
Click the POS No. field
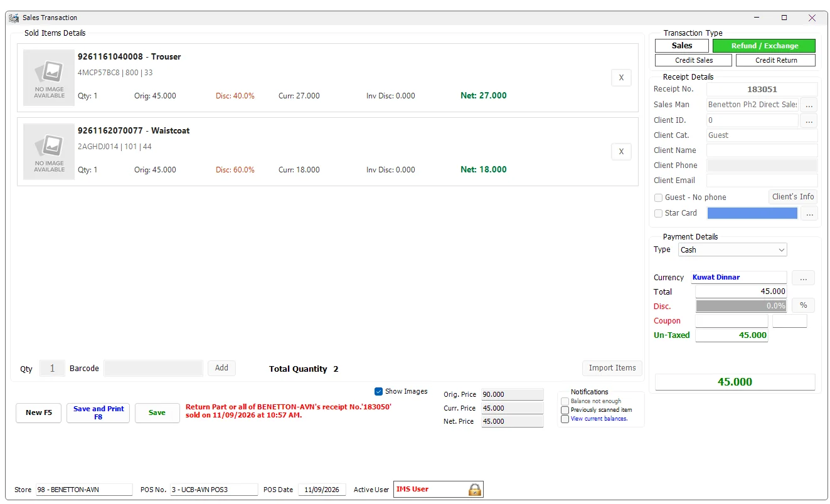tap(214, 490)
